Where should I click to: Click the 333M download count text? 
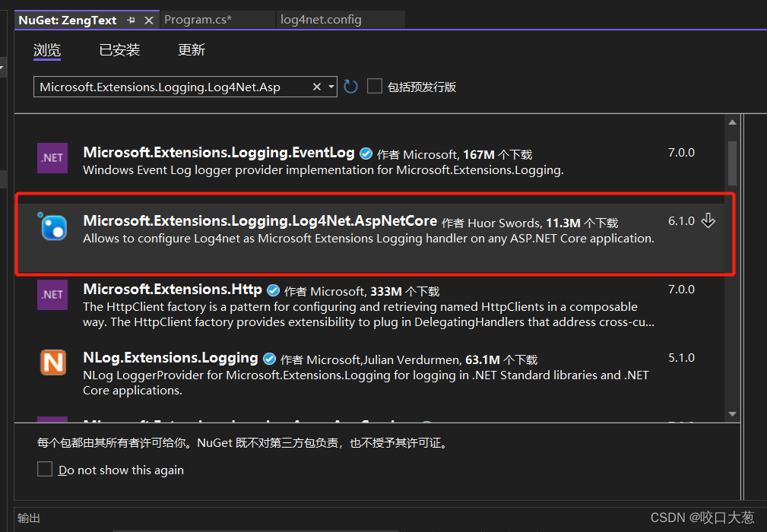point(386,292)
